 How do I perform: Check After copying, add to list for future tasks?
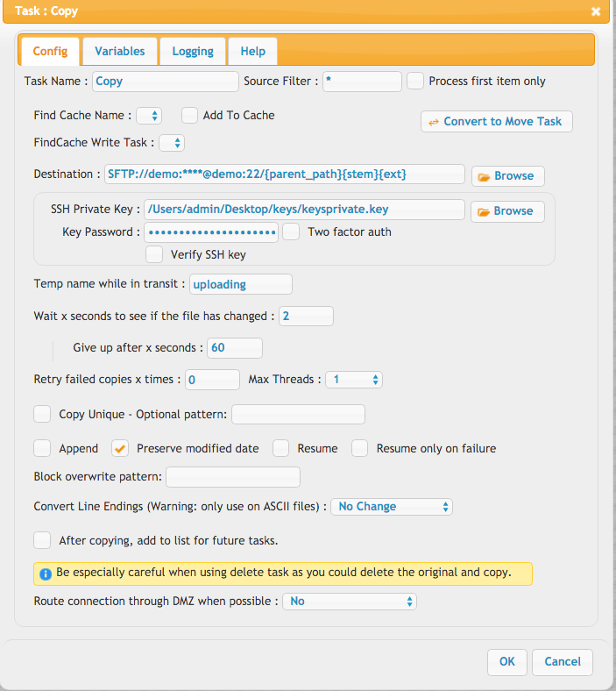42,540
